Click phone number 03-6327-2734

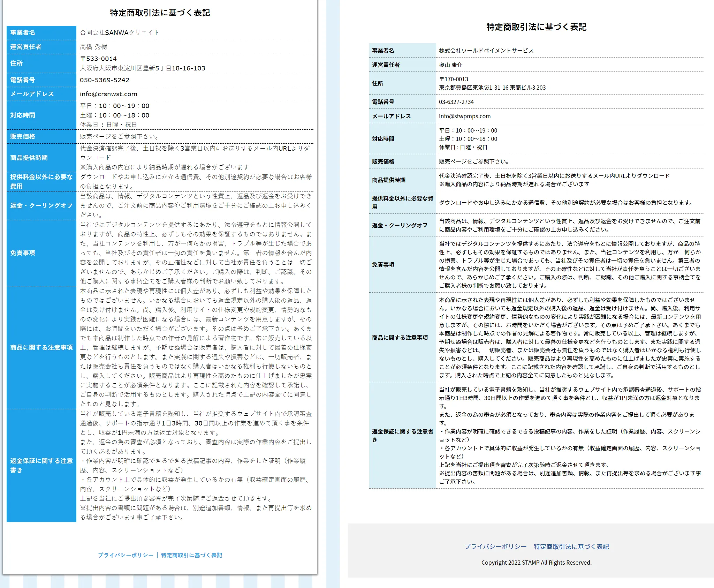(456, 102)
